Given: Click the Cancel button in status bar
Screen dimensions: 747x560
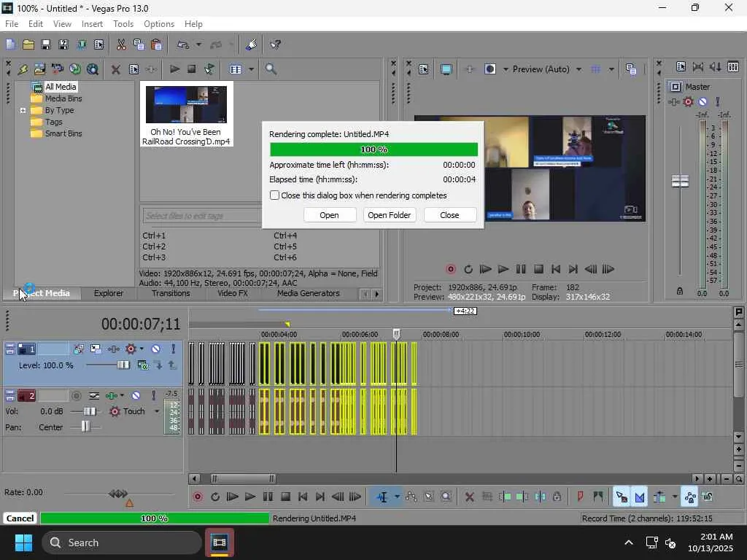Looking at the screenshot, I should tap(20, 518).
